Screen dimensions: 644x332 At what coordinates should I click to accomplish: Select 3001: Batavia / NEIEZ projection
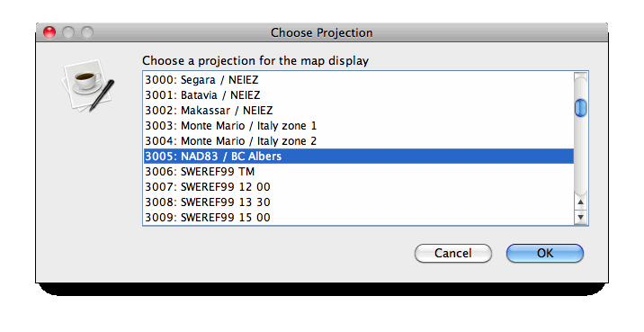click(359, 94)
